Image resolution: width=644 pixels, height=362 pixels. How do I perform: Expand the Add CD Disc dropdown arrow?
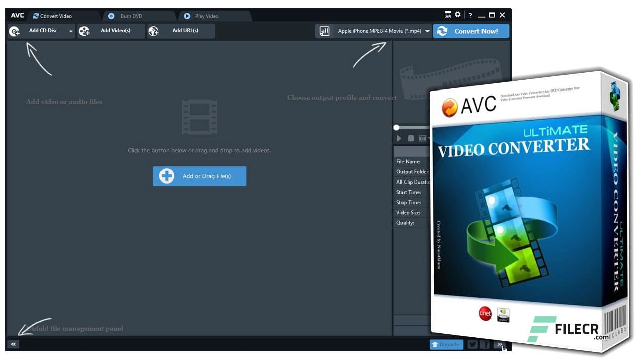click(x=70, y=31)
